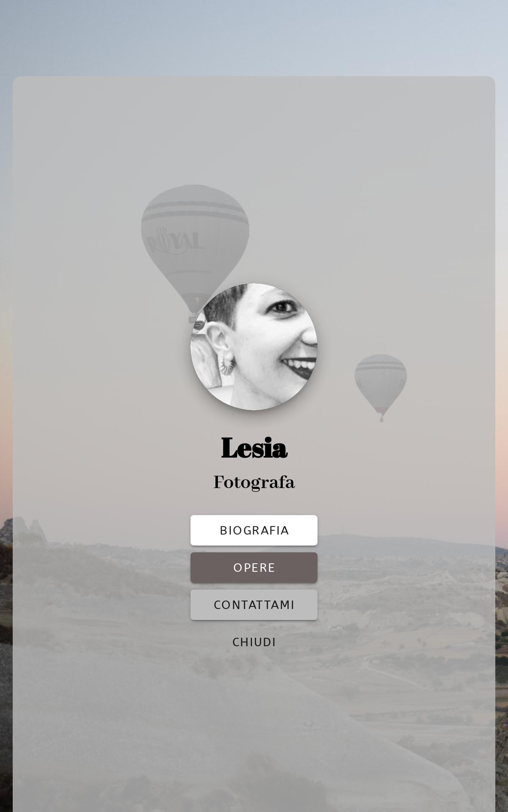Viewport: 508px width, 812px height.
Task: Contact the photographer via CONTATTAMI
Action: (254, 604)
